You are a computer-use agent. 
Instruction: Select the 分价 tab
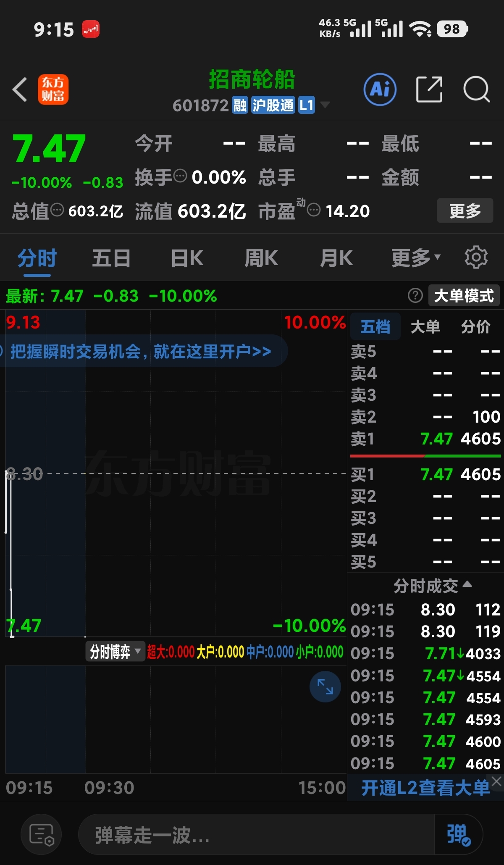[x=475, y=326]
